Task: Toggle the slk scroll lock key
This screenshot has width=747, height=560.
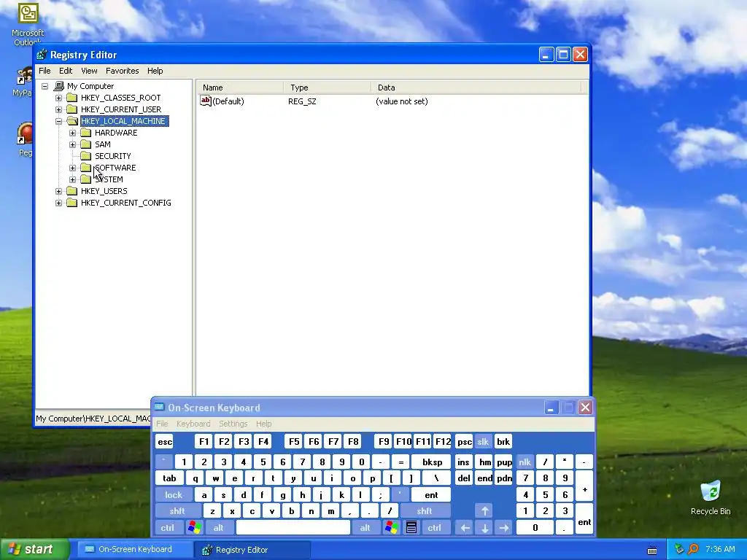Action: click(x=483, y=441)
